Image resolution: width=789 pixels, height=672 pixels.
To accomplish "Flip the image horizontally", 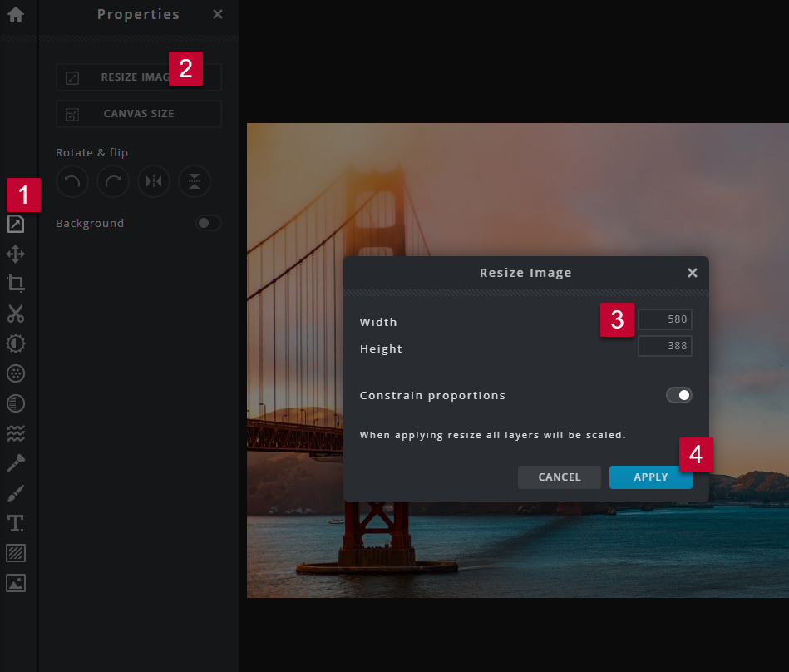I will coord(154,182).
